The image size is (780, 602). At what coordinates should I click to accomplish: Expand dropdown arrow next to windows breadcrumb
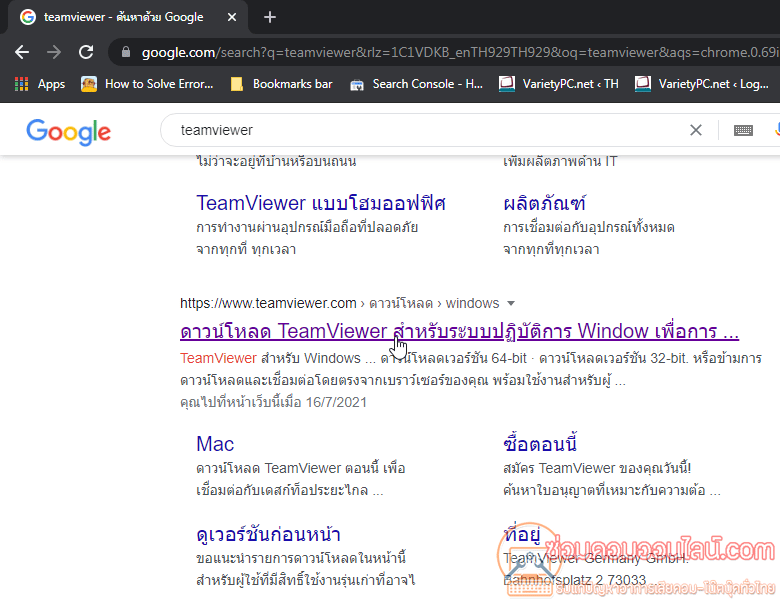click(510, 303)
